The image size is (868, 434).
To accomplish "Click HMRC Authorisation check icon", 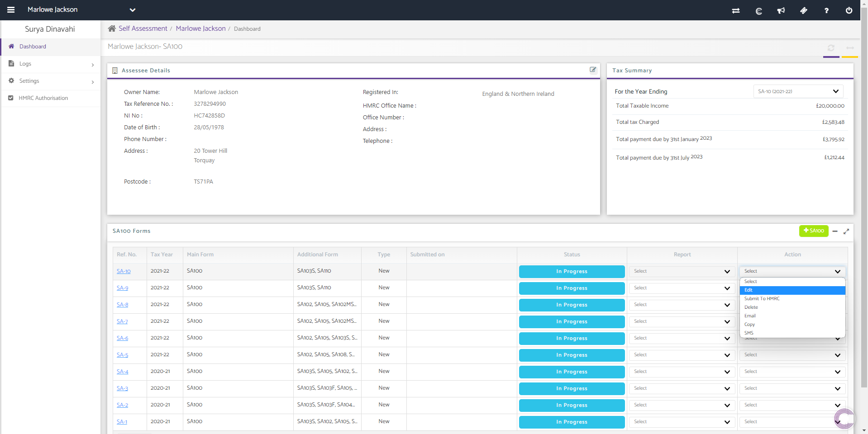I will coord(11,98).
